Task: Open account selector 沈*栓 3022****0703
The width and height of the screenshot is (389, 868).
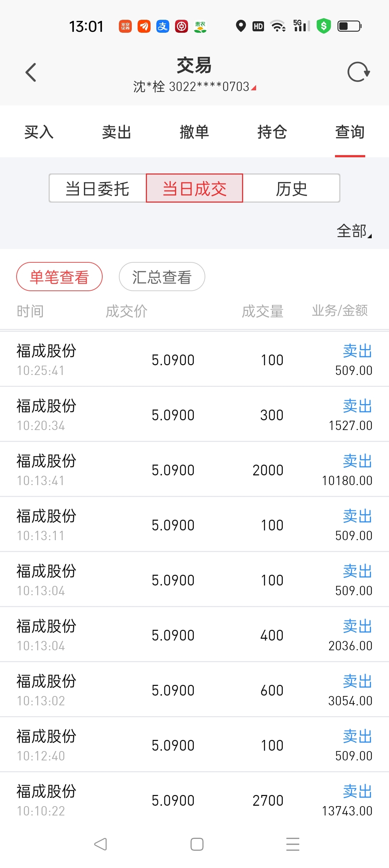Action: (194, 87)
